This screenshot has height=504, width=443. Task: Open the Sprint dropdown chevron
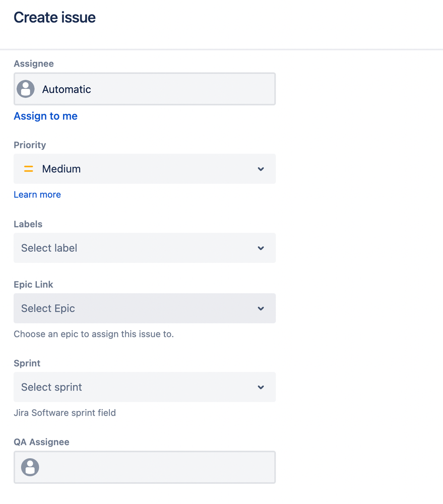261,387
